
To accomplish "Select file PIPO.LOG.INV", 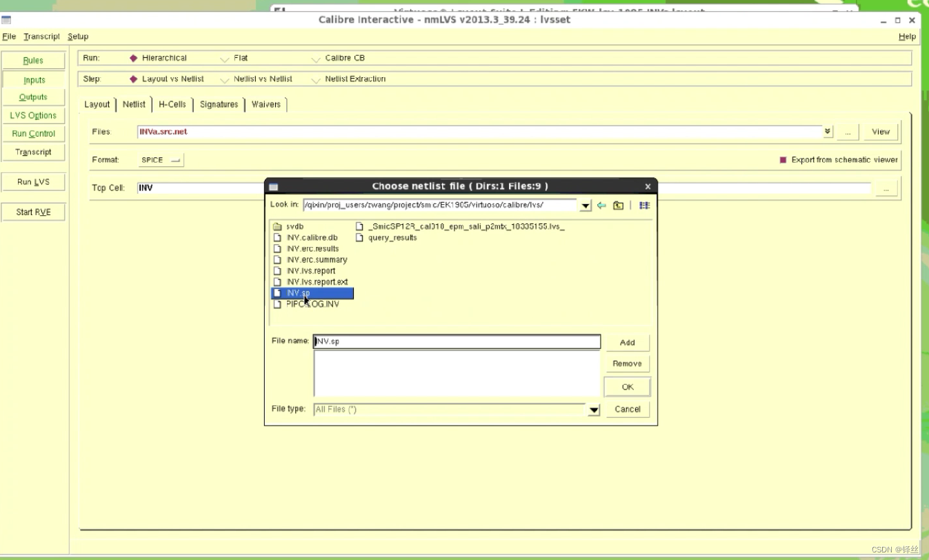I will pyautogui.click(x=306, y=304).
